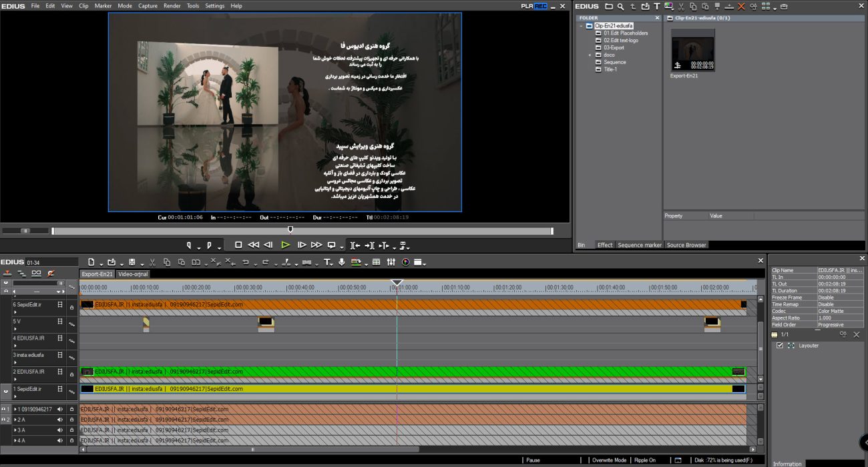Open the voice-over microphone tool
The width and height of the screenshot is (868, 467).
(x=342, y=262)
